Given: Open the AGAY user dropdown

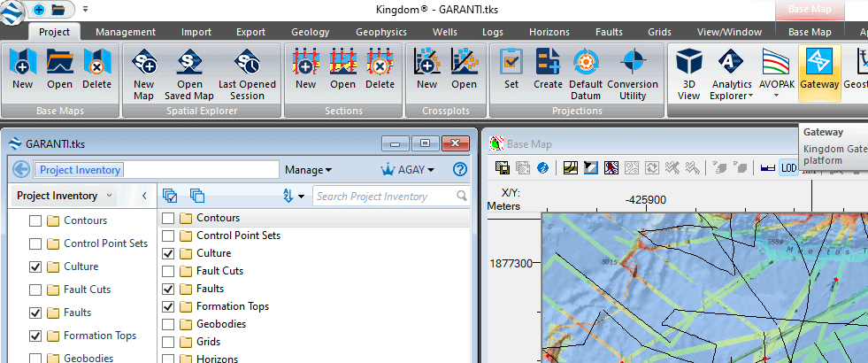Looking at the screenshot, I should [408, 170].
